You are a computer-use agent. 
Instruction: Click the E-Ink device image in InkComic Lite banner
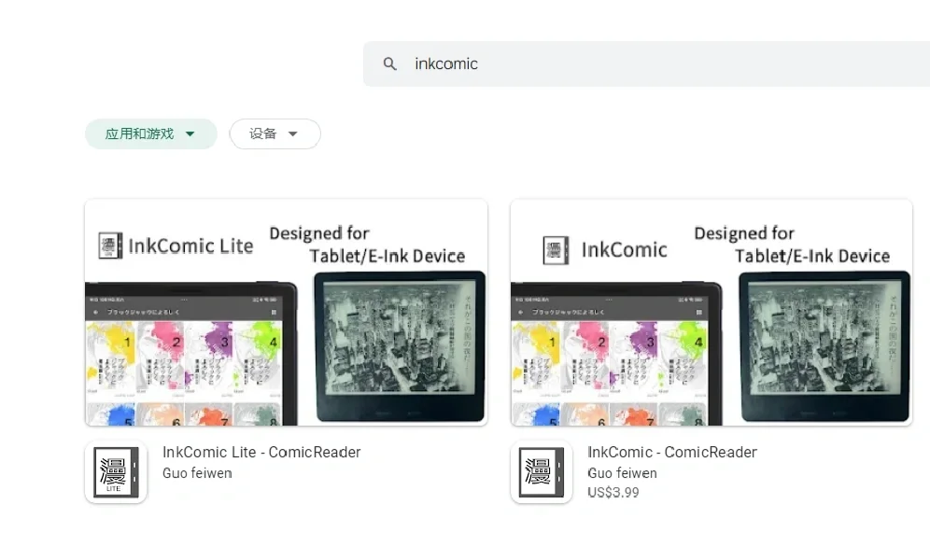coord(400,347)
